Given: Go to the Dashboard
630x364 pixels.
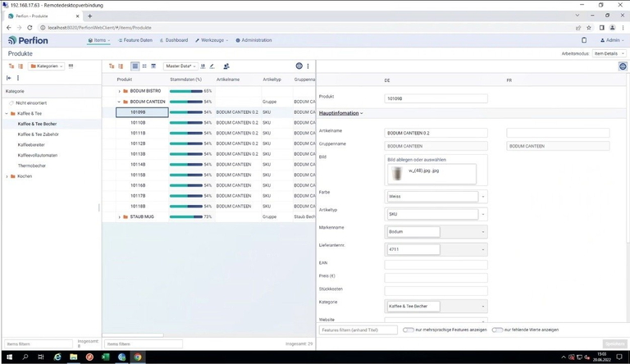Looking at the screenshot, I should coord(174,40).
